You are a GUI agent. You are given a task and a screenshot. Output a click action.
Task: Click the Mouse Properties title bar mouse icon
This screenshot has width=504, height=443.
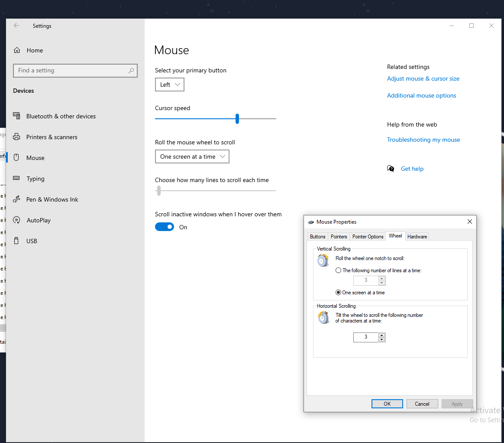click(311, 222)
